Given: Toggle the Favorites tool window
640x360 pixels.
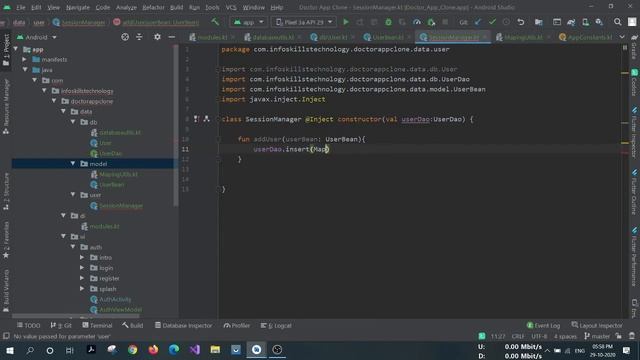Looking at the screenshot, I should [x=6, y=240].
